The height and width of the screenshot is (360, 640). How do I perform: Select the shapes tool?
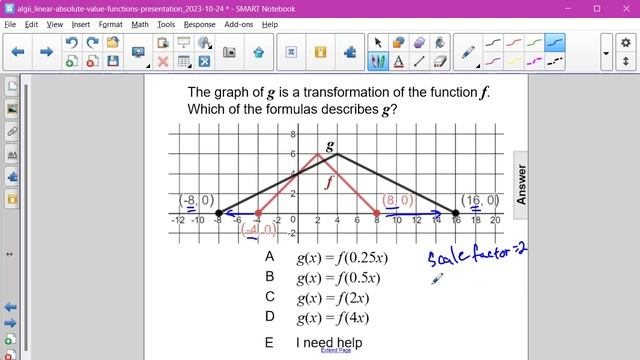pos(398,42)
